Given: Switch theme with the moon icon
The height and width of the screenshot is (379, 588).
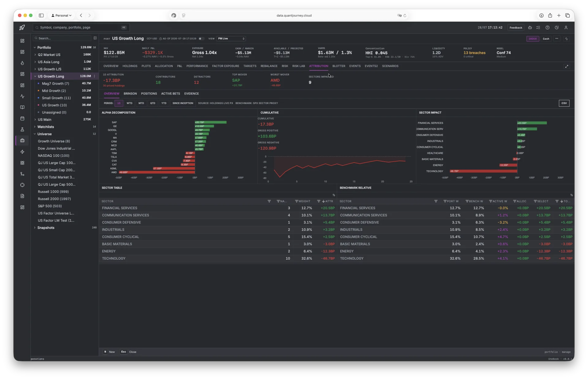Looking at the screenshot, I should pyautogui.click(x=556, y=28).
